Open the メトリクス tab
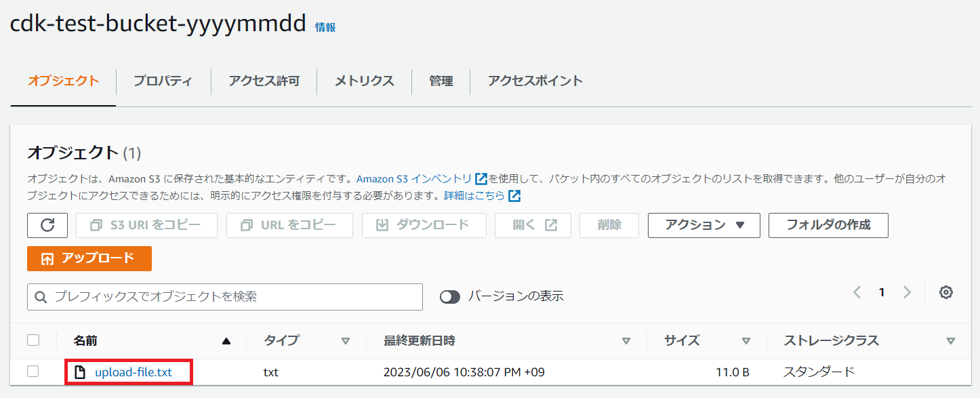Viewport: 980px width, 398px height. [x=364, y=81]
